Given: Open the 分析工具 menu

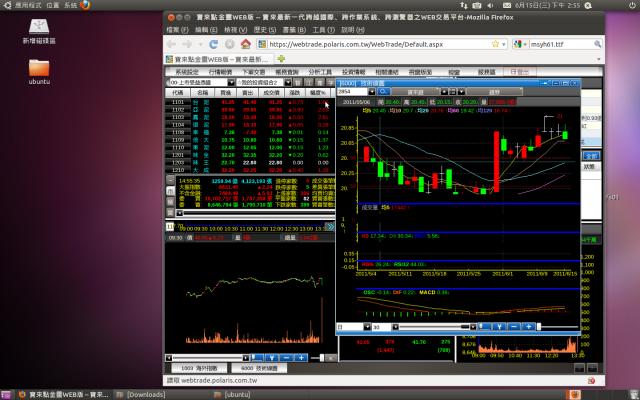Looking at the screenshot, I should point(320,72).
